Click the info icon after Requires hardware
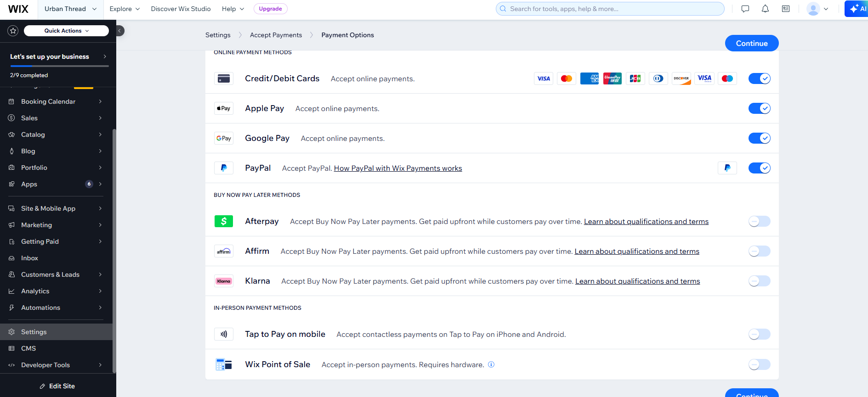 491,364
